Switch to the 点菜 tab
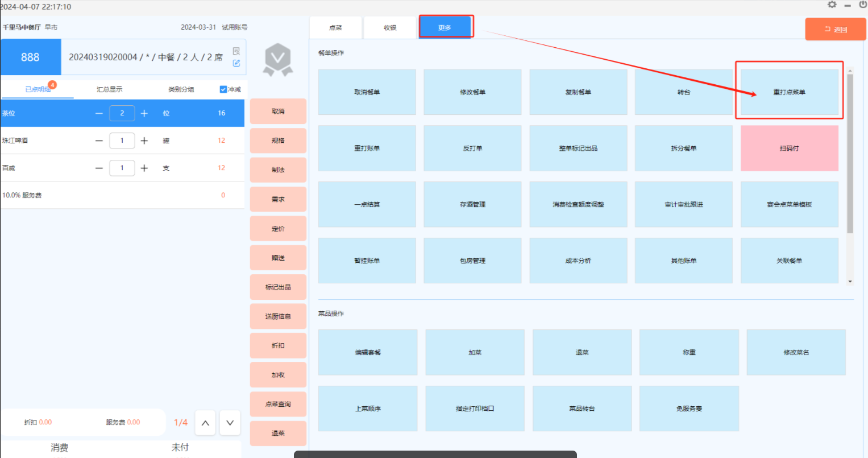The image size is (868, 458). [335, 27]
